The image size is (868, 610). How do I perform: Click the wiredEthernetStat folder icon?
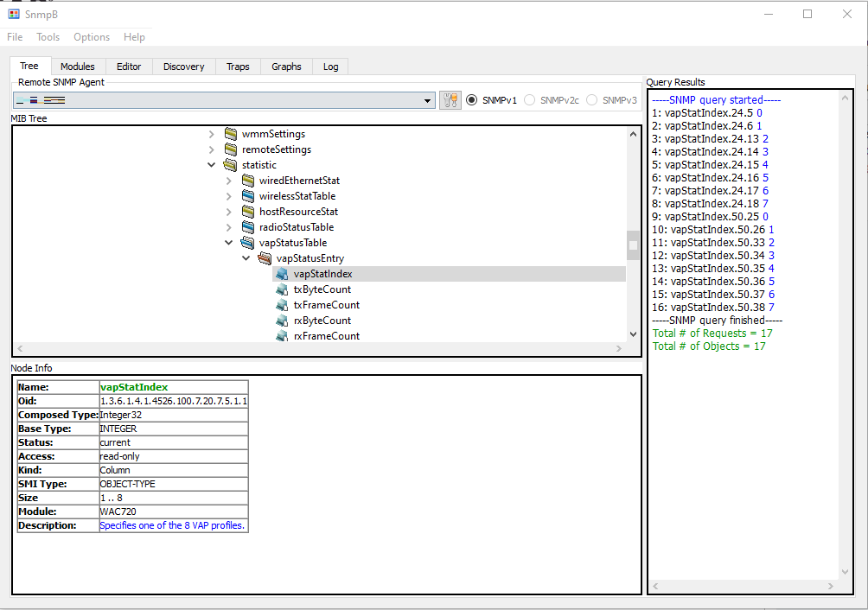click(x=248, y=180)
